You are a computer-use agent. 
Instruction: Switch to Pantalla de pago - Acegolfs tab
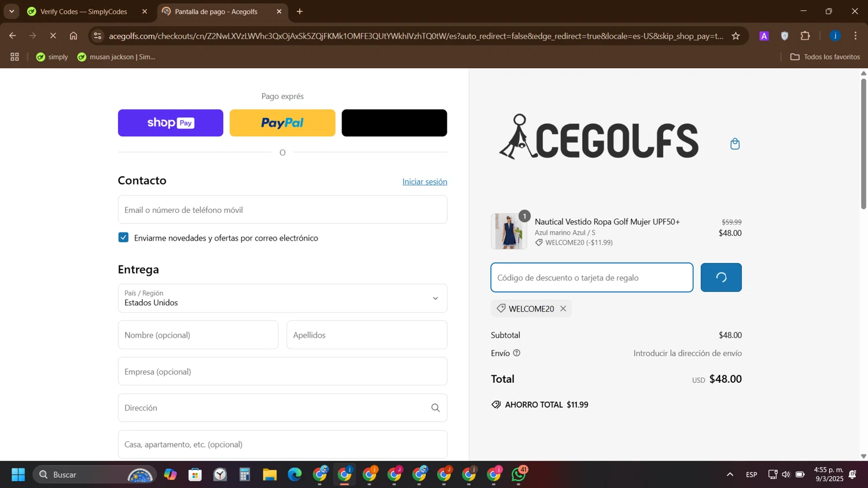(223, 12)
